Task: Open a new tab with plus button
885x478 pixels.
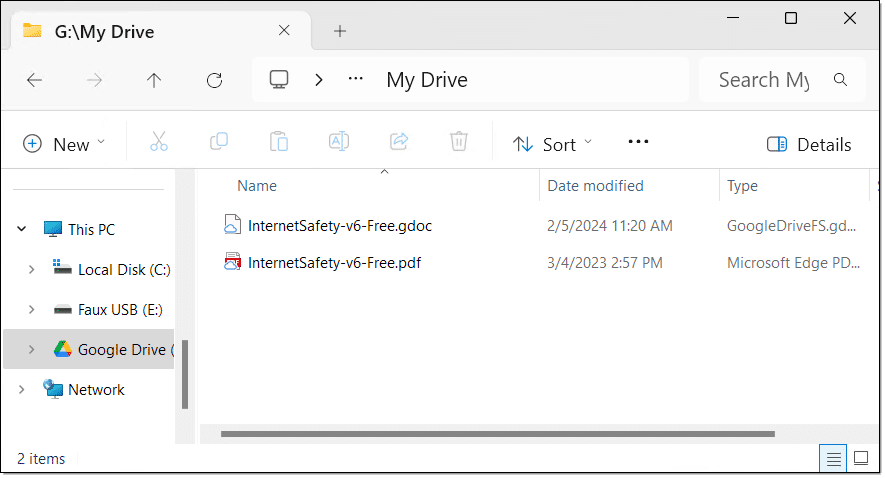Action: pyautogui.click(x=340, y=31)
